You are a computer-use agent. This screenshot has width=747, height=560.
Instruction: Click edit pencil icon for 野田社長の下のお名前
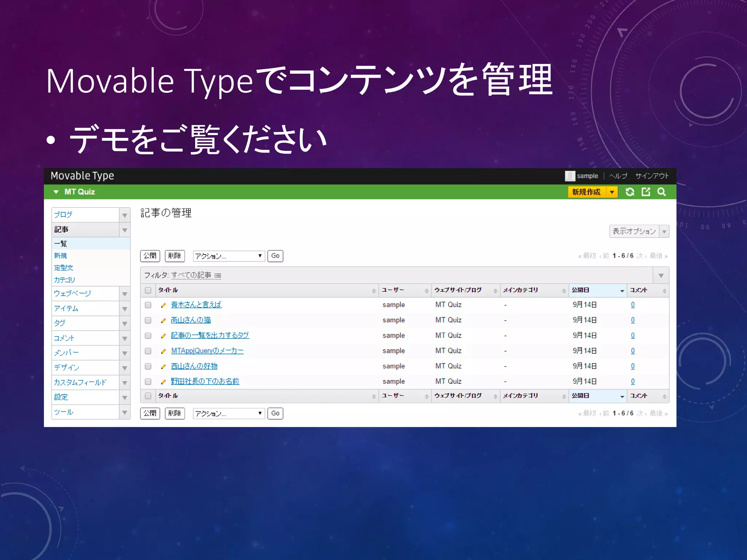coord(163,382)
